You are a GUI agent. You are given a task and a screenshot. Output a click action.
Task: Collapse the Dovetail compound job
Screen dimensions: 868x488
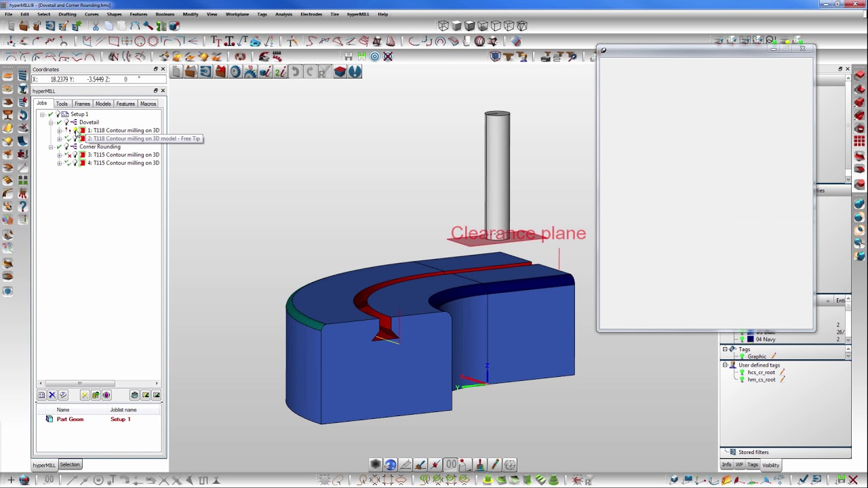coord(51,123)
